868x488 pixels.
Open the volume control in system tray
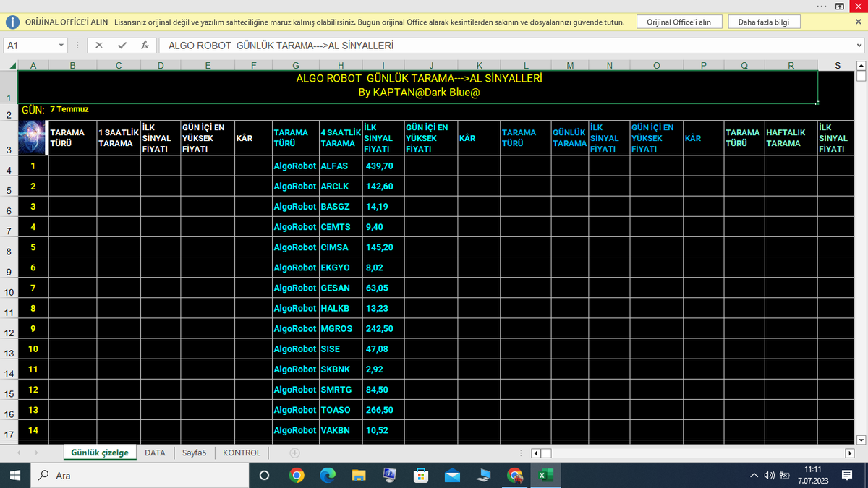pos(769,475)
